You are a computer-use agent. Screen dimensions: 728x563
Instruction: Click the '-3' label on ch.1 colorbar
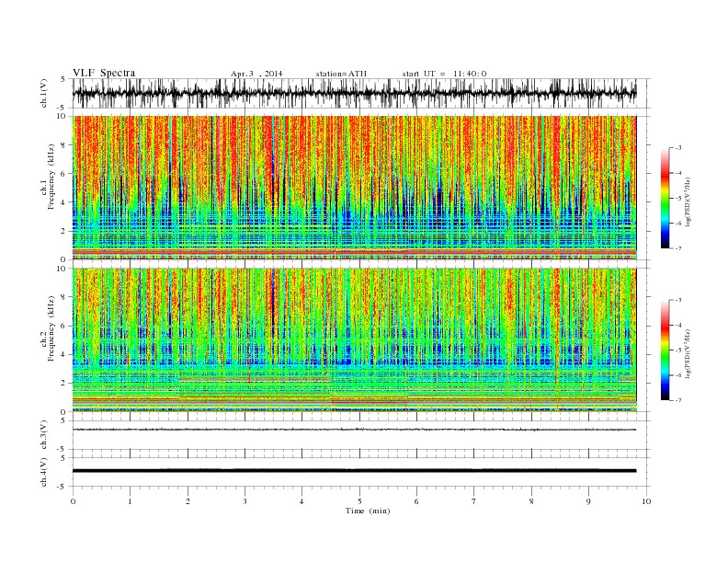point(678,148)
